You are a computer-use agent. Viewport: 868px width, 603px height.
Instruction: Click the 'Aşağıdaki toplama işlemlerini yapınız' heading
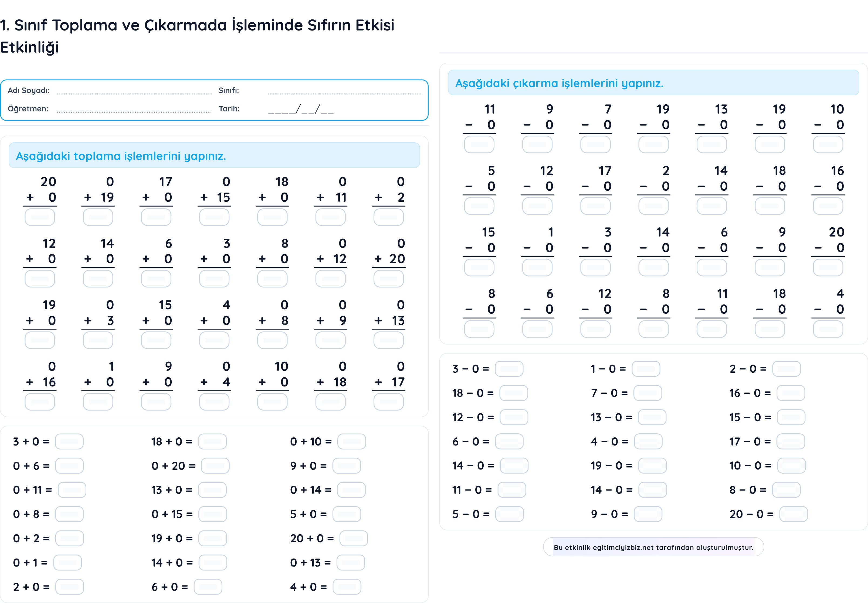121,156
